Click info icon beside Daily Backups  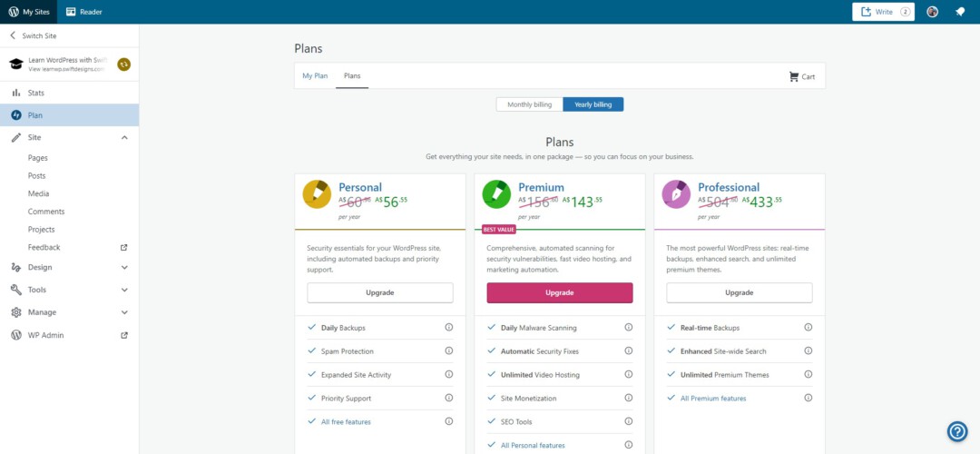pos(448,328)
